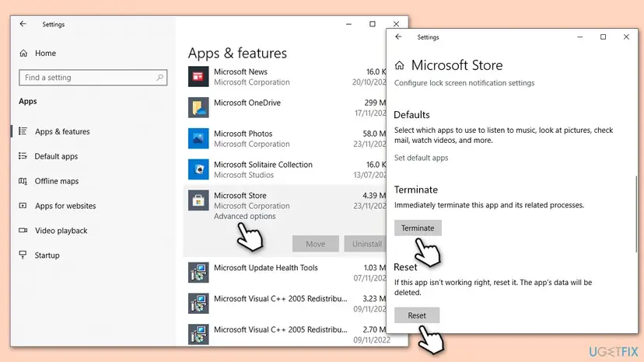The height and width of the screenshot is (362, 644).
Task: Open Apps for websites settings
Action: (x=65, y=206)
